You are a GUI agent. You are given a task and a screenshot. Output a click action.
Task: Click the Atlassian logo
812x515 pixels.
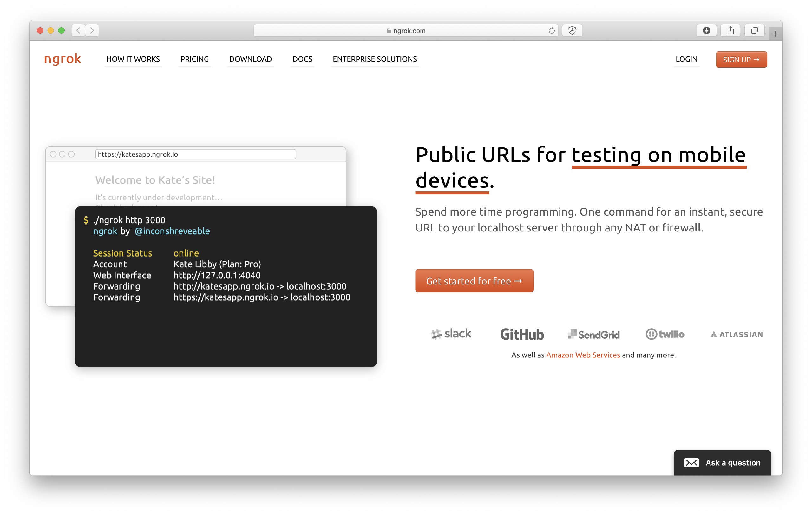coord(737,335)
